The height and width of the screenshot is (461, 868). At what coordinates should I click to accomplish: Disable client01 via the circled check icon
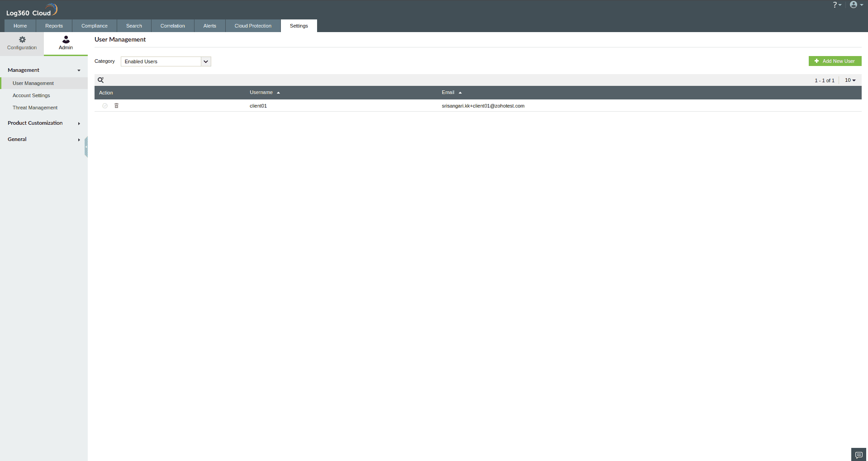click(105, 105)
